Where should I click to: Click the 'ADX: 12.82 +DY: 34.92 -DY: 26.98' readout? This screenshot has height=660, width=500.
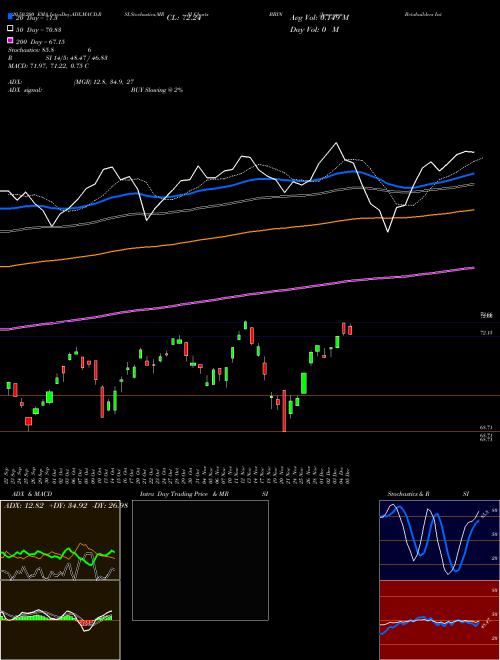66,505
